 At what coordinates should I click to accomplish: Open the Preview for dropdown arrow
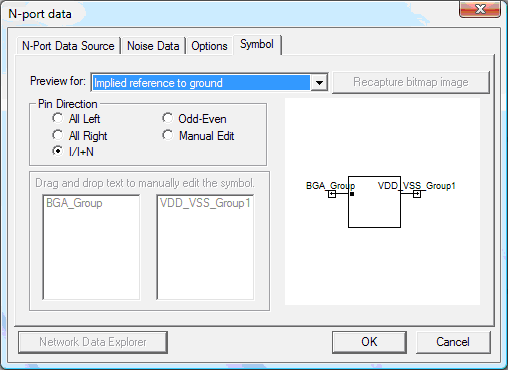click(319, 82)
